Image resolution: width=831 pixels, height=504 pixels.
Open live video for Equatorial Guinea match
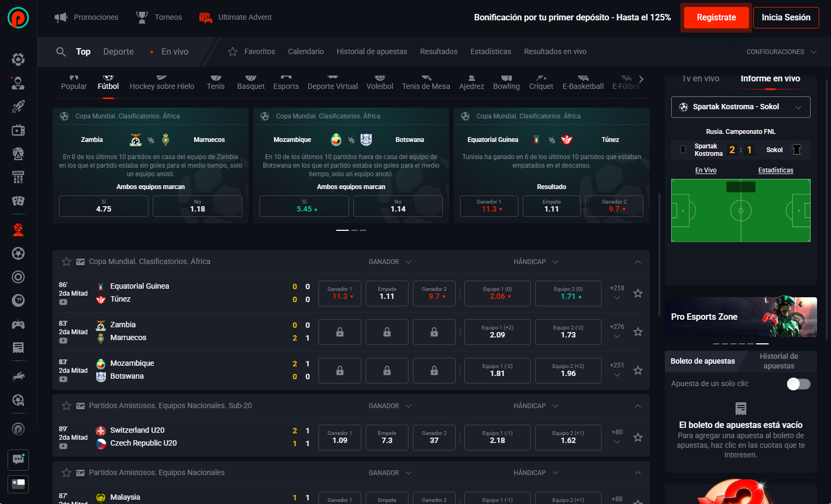click(x=63, y=302)
